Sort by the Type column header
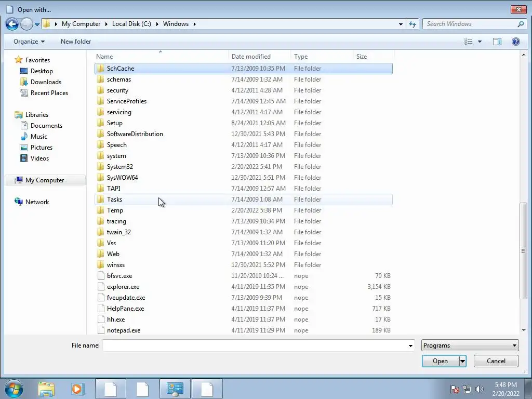The image size is (532, 399). [322, 56]
